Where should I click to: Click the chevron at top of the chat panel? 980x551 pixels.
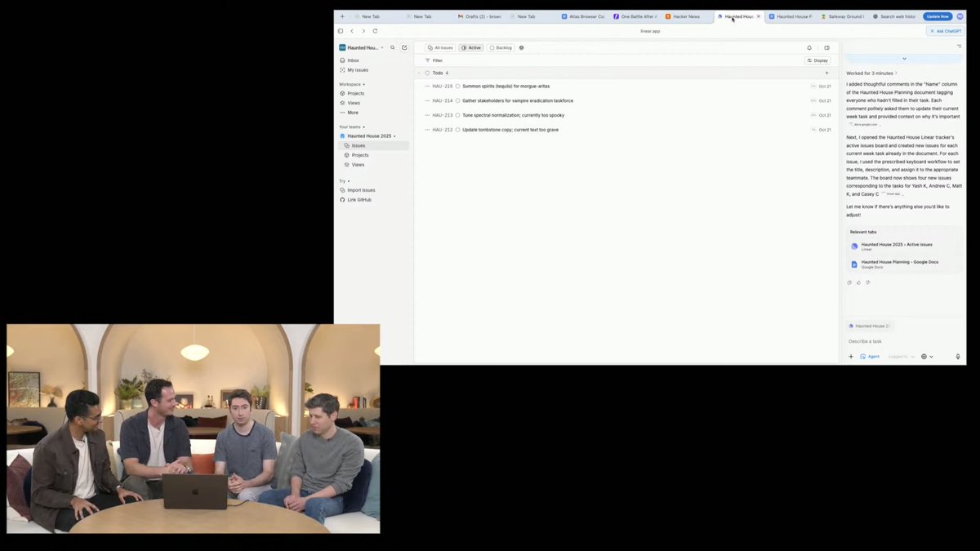pyautogui.click(x=904, y=59)
